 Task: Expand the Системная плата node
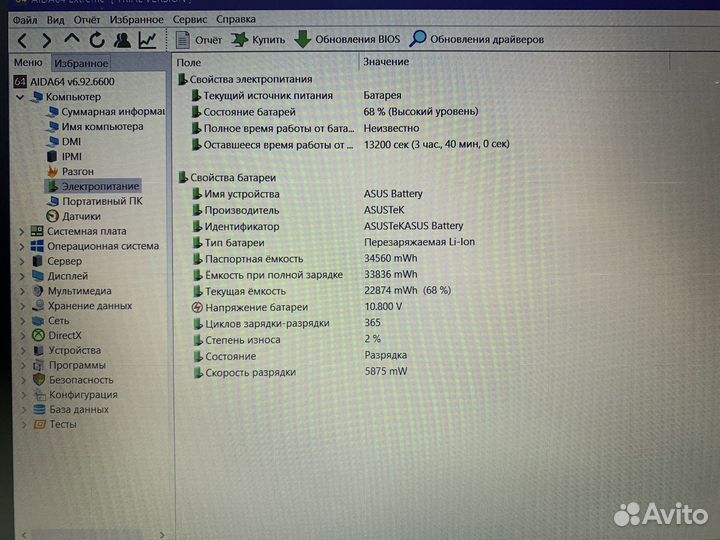pyautogui.click(x=21, y=231)
